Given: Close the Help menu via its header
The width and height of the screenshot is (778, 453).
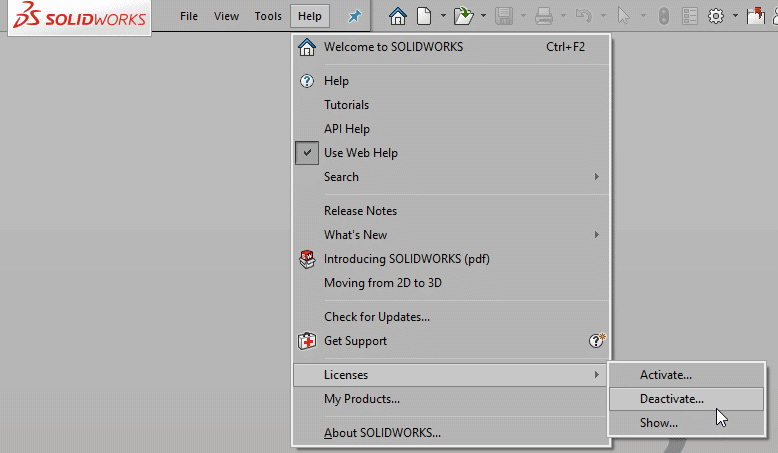Looking at the screenshot, I should click(310, 16).
